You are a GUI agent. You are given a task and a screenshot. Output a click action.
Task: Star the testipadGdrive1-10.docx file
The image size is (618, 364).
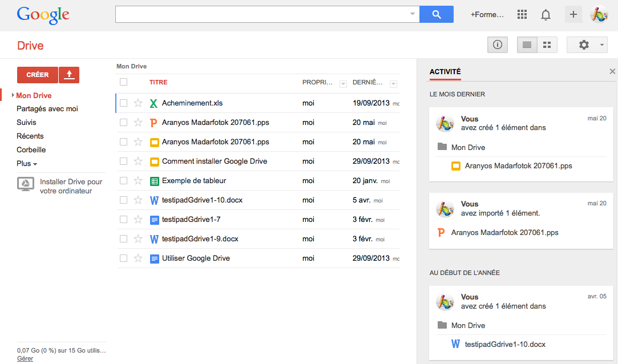pos(138,200)
